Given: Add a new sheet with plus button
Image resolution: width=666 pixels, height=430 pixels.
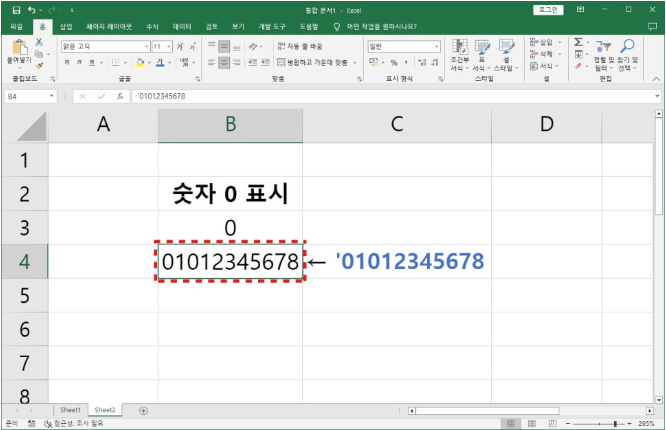Looking at the screenshot, I should tap(143, 410).
